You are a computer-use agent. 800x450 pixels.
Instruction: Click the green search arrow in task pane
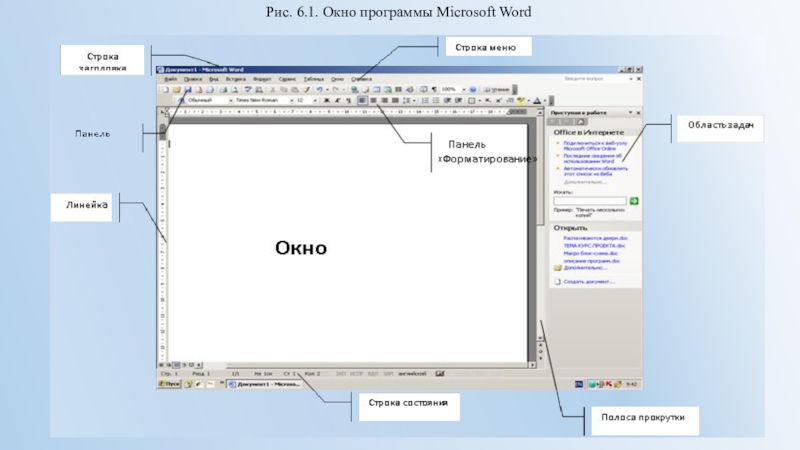tap(634, 201)
